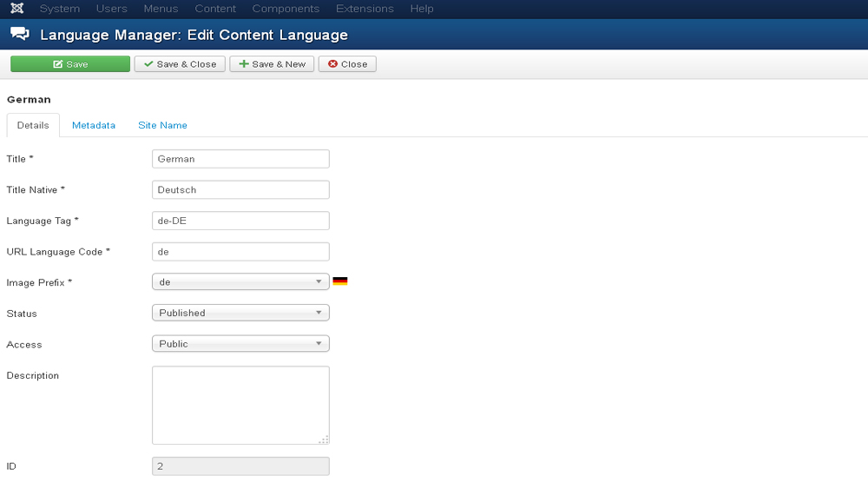The image size is (868, 489).
Task: Open the System menu
Action: [x=60, y=9]
